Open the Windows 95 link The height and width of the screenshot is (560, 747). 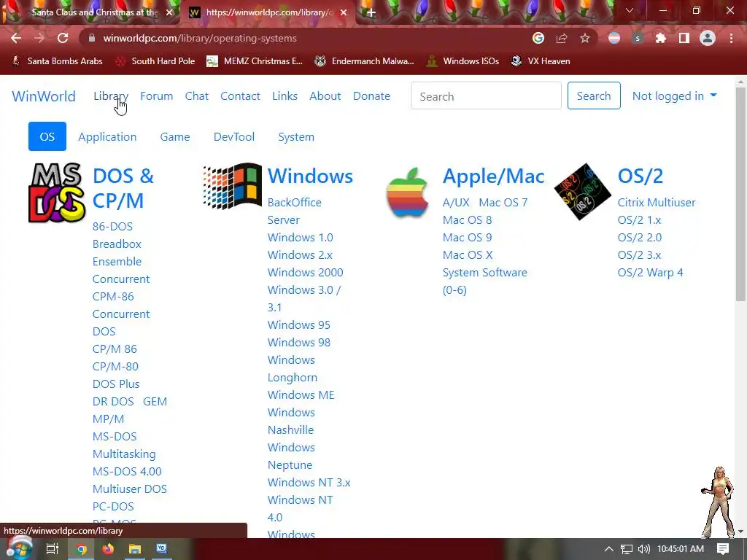(x=298, y=324)
